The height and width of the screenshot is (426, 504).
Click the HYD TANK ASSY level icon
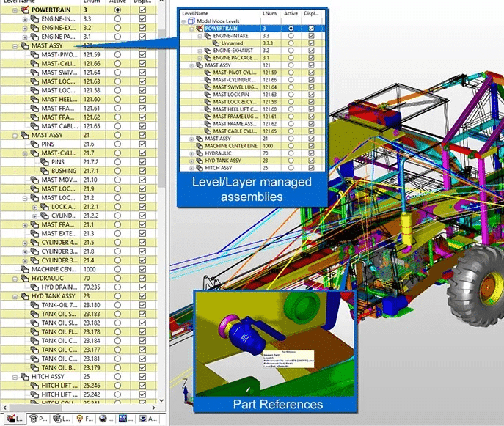point(25,296)
